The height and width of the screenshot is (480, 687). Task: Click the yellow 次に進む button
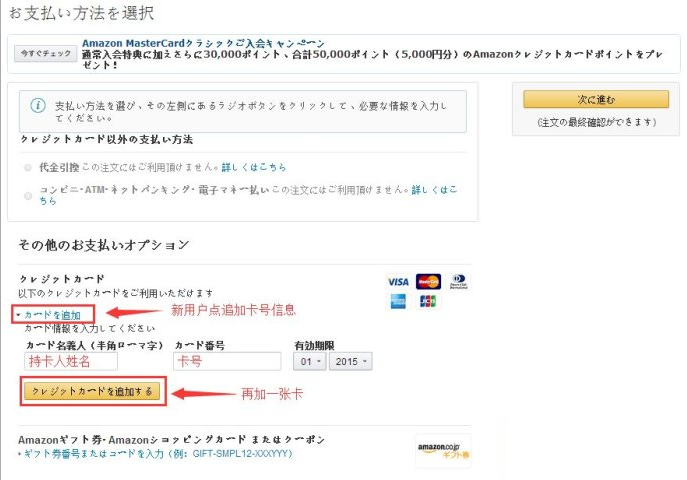pos(595,99)
